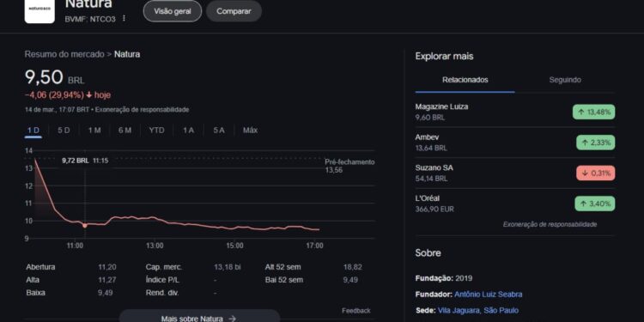This screenshot has width=644, height=322.
Task: Click the Índice P/L label
Action: (162, 280)
